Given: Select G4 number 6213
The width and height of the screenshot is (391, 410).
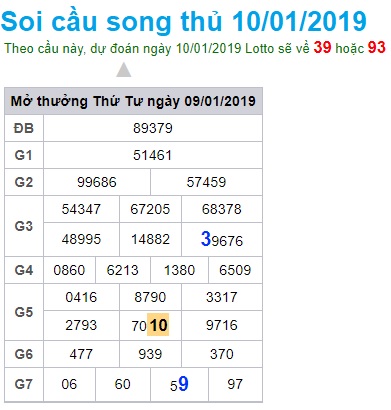Looking at the screenshot, I should (123, 270).
